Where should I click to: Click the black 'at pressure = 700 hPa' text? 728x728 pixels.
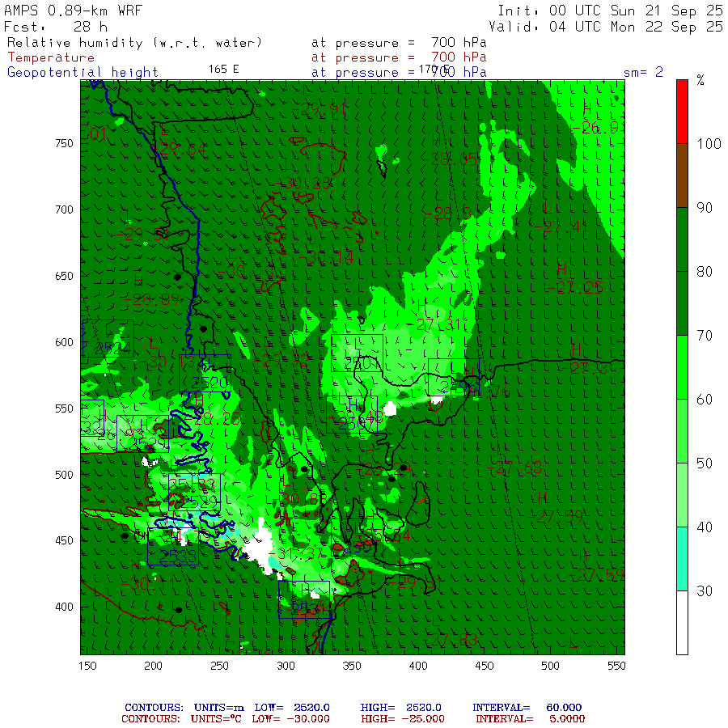pos(399,43)
